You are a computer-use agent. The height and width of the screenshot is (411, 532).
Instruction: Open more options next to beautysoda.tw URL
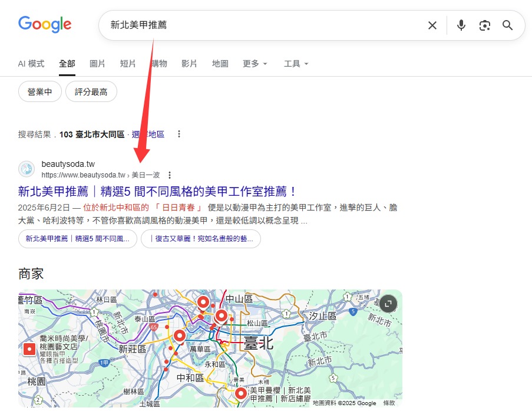[x=170, y=175]
